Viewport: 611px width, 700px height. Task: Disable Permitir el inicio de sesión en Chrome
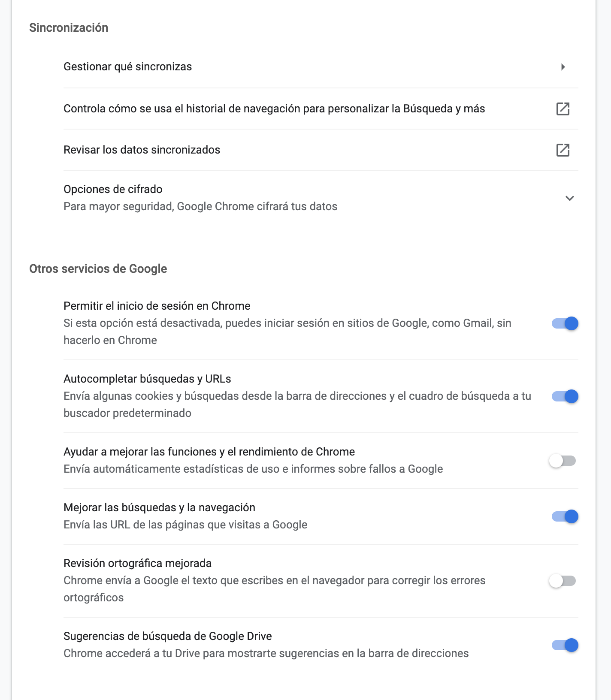[x=565, y=323]
